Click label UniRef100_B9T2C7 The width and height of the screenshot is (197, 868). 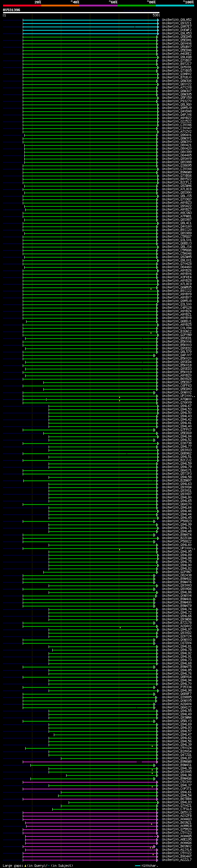pyautogui.click(x=176, y=64)
